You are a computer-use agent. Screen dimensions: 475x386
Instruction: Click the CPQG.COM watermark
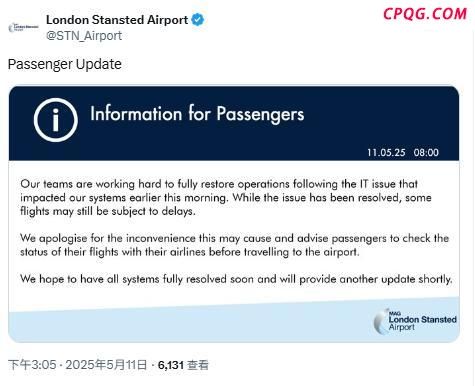coord(425,14)
